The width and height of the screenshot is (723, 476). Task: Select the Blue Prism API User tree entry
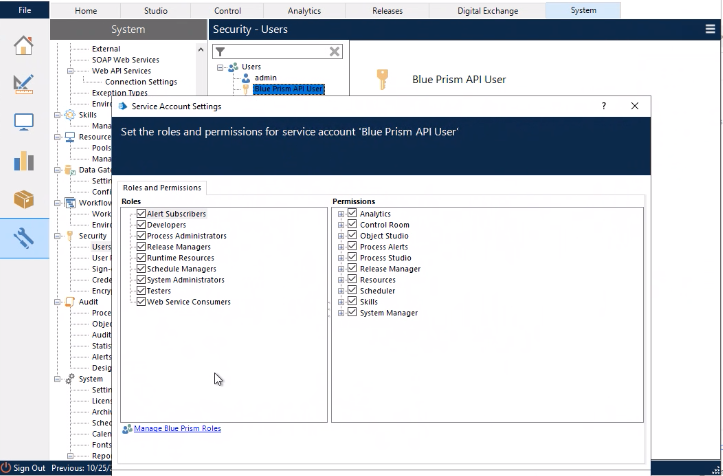pyautogui.click(x=289, y=89)
